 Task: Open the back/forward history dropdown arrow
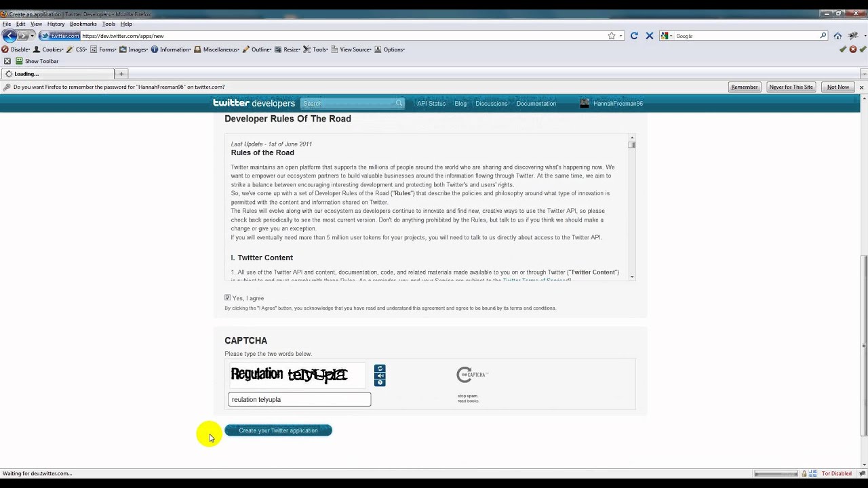coord(32,36)
